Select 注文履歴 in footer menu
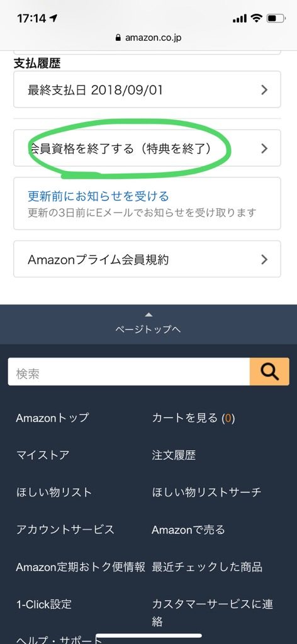Image resolution: width=297 pixels, height=644 pixels. (x=174, y=455)
